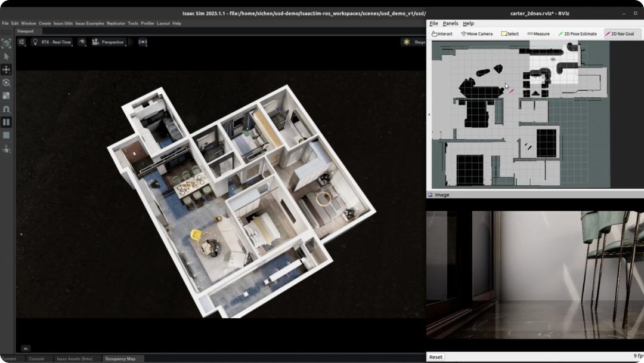Activate the Scale gizmo tool
Image resolution: width=644 pixels, height=363 pixels.
pyautogui.click(x=6, y=96)
